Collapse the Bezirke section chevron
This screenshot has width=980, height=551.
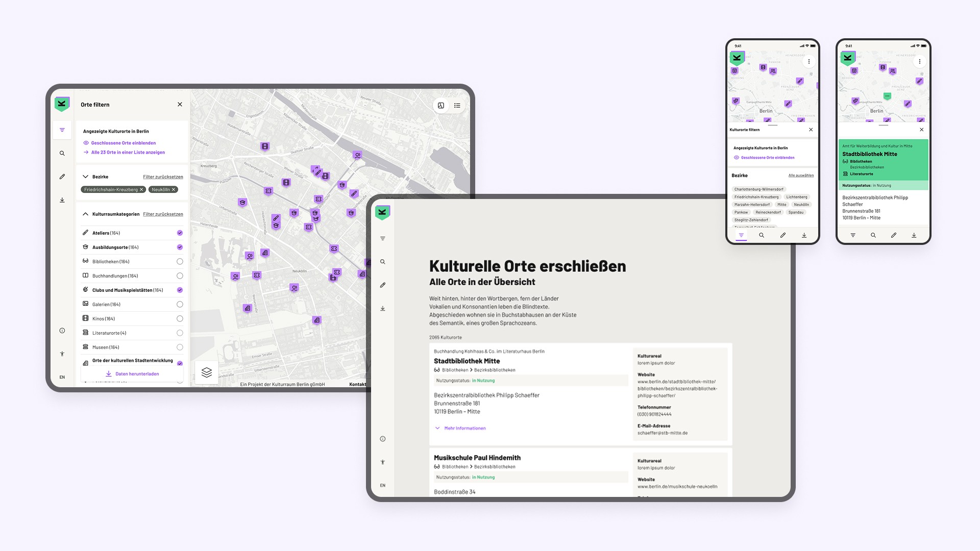[x=85, y=177]
